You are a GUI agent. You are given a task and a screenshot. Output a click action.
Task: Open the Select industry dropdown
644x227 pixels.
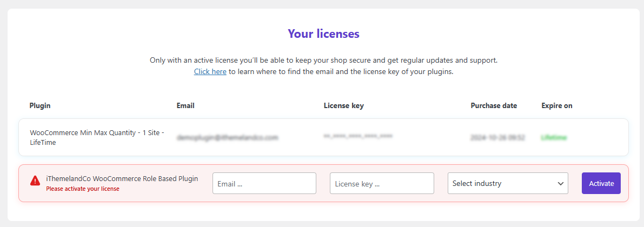[508, 183]
